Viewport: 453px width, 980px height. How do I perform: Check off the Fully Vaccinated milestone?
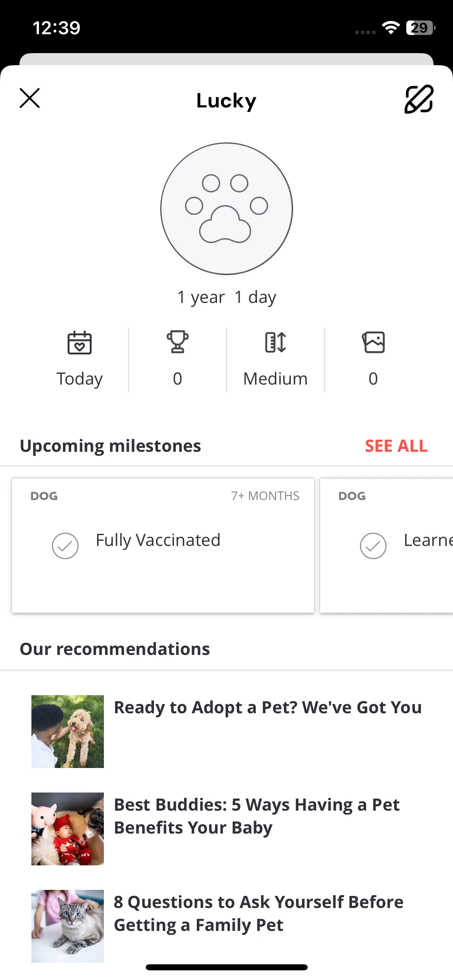pos(65,546)
